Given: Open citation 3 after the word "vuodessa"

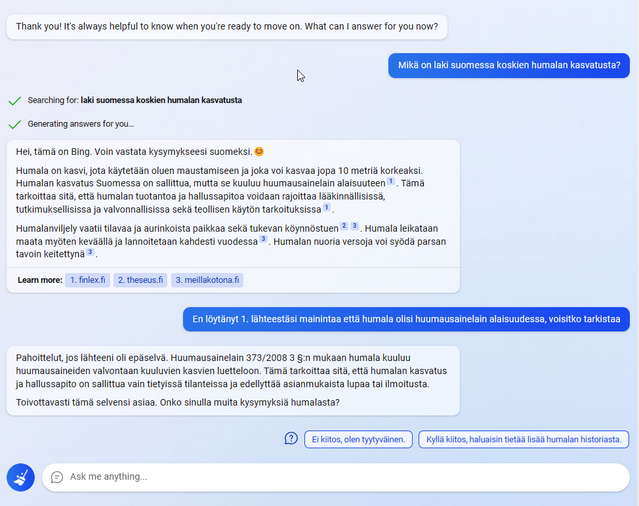Looking at the screenshot, I should click(x=263, y=239).
